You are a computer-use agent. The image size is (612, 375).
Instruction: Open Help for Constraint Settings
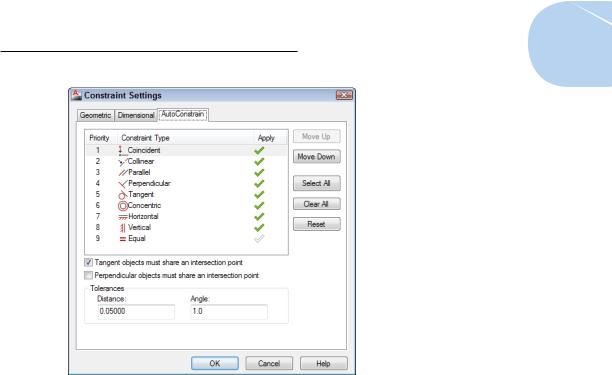click(x=324, y=363)
